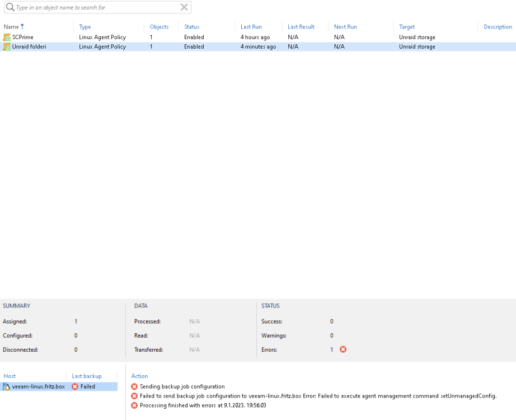Viewport: 516px width, 420px height.
Task: Click the Linux penguin icon for veeam-linux.fritz.box
Action: coord(7,386)
